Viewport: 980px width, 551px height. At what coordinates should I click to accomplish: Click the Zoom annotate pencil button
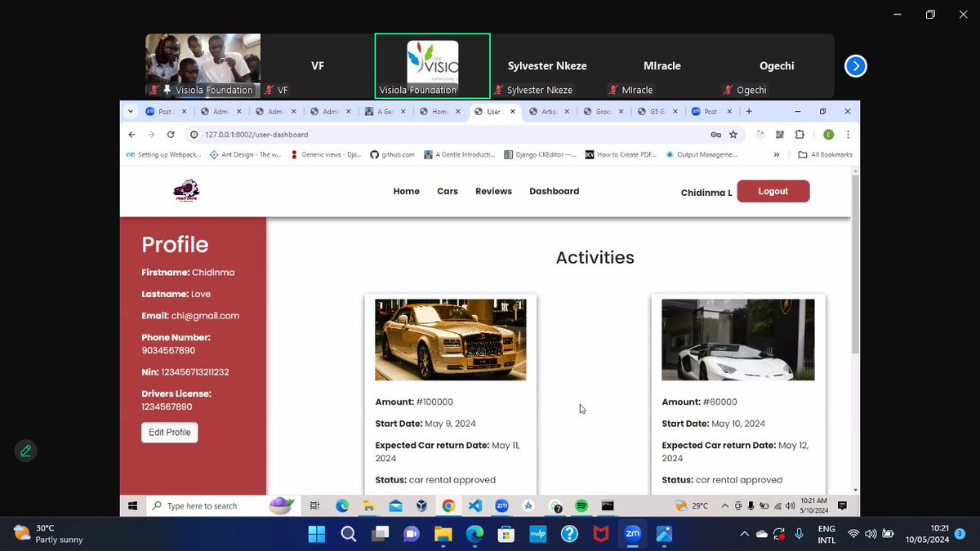coord(26,451)
